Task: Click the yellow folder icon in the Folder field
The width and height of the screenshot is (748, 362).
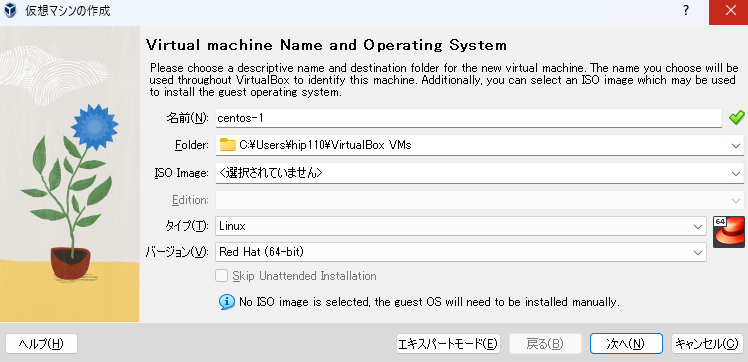Action: tap(228, 145)
